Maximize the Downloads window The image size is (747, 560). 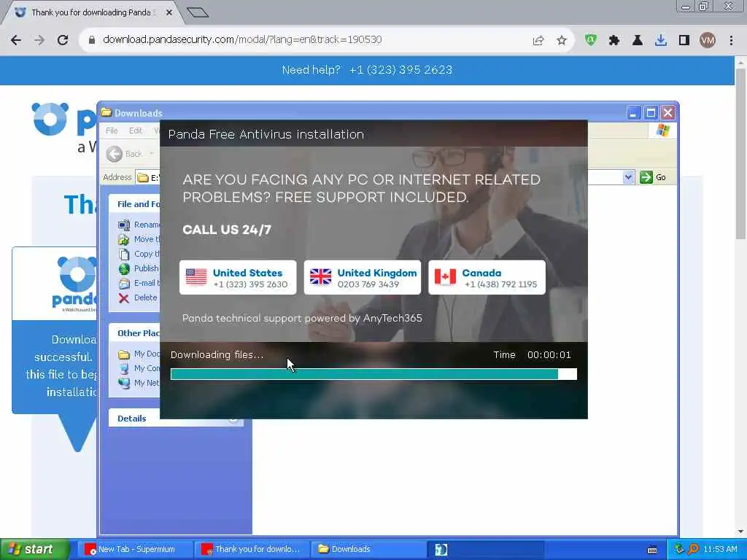651,113
